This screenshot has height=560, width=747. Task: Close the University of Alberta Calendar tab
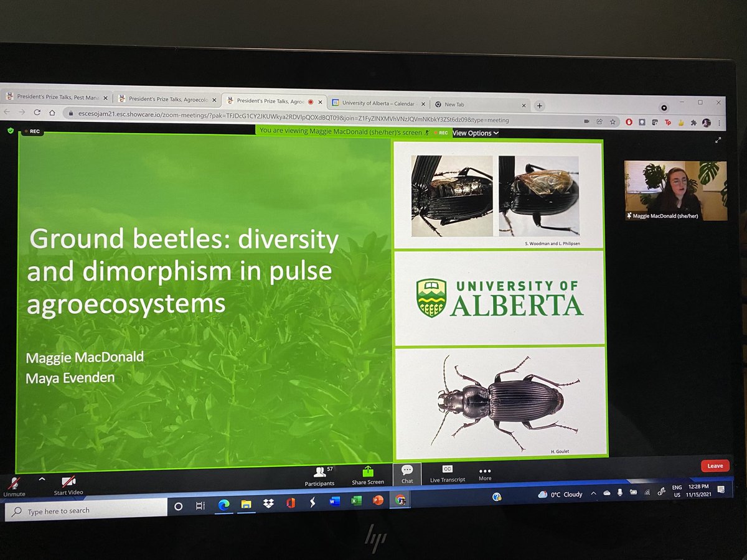pos(422,103)
